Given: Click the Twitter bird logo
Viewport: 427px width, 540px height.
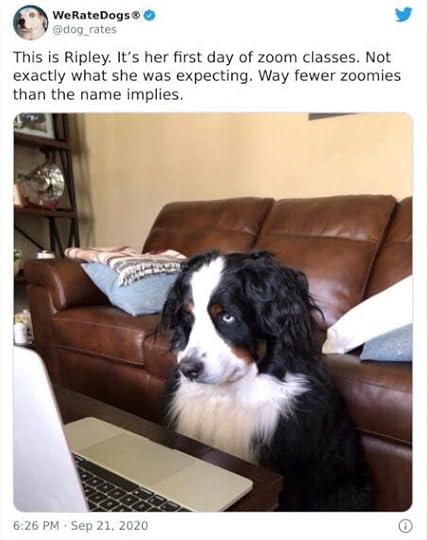Looking at the screenshot, I should point(404,15).
